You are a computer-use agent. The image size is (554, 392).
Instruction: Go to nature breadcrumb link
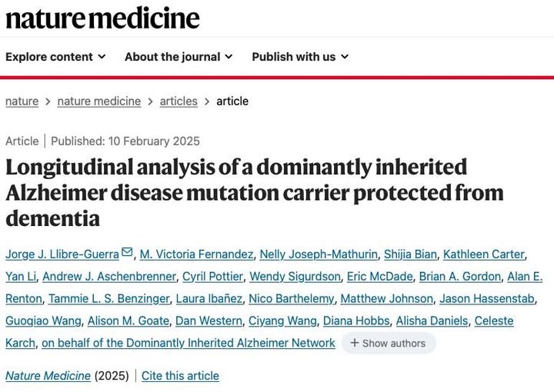pos(22,101)
